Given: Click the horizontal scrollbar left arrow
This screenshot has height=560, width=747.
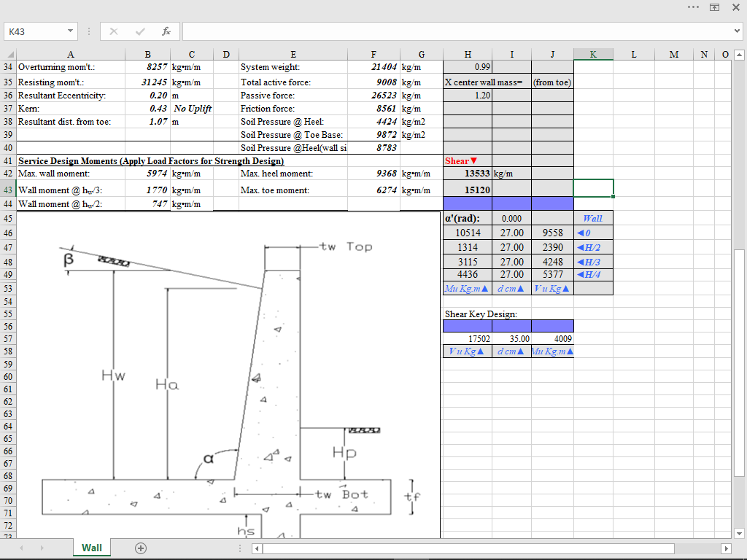Looking at the screenshot, I should (x=257, y=548).
